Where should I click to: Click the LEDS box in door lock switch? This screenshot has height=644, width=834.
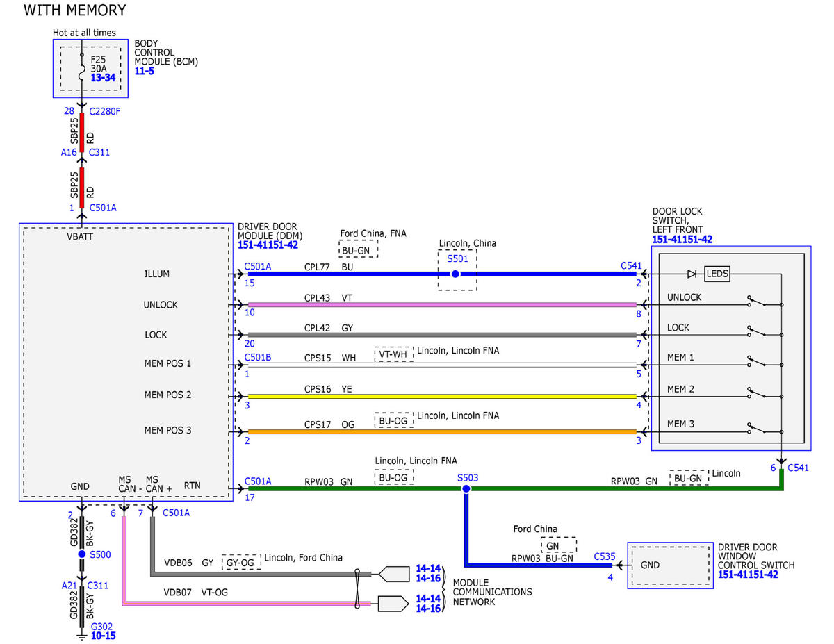tap(717, 274)
